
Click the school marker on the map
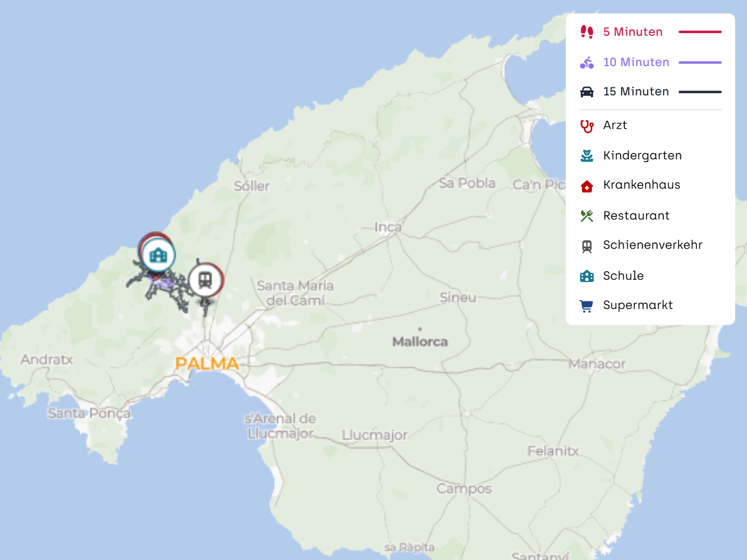[158, 255]
